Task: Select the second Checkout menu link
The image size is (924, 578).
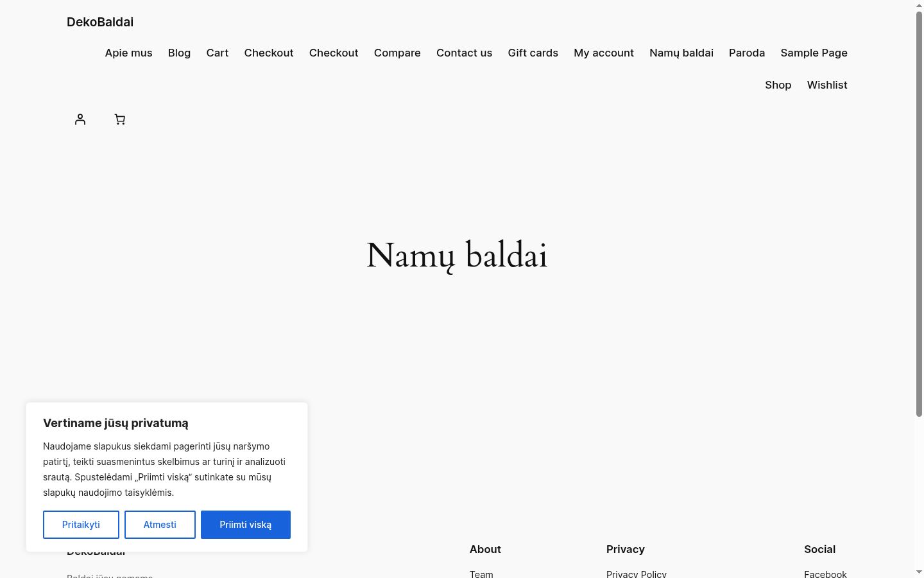Action: tap(334, 53)
